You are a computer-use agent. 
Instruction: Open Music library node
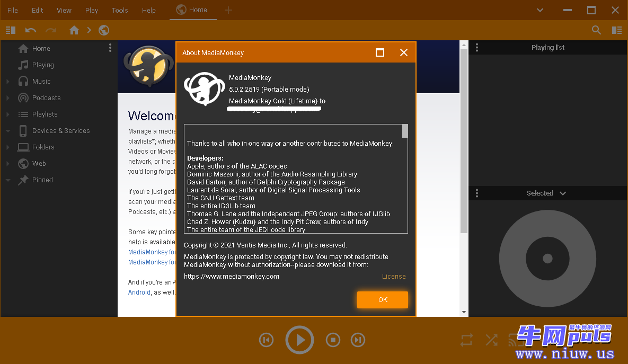[41, 81]
